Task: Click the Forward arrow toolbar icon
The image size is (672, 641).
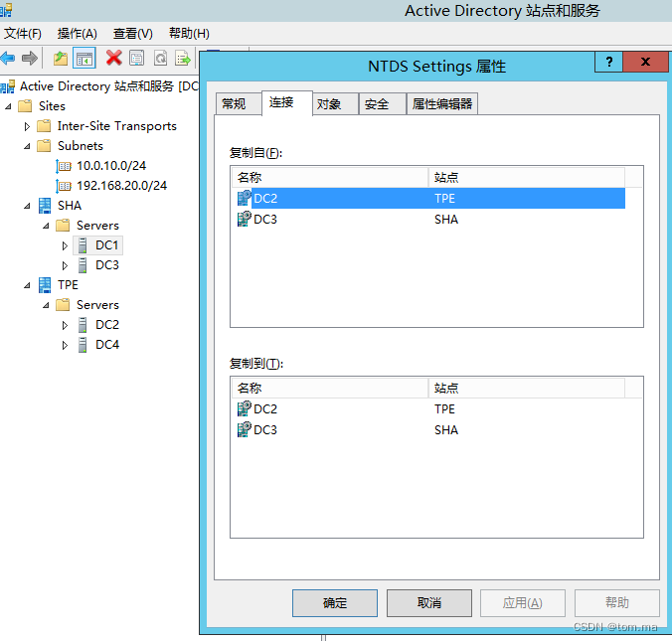Action: click(30, 58)
